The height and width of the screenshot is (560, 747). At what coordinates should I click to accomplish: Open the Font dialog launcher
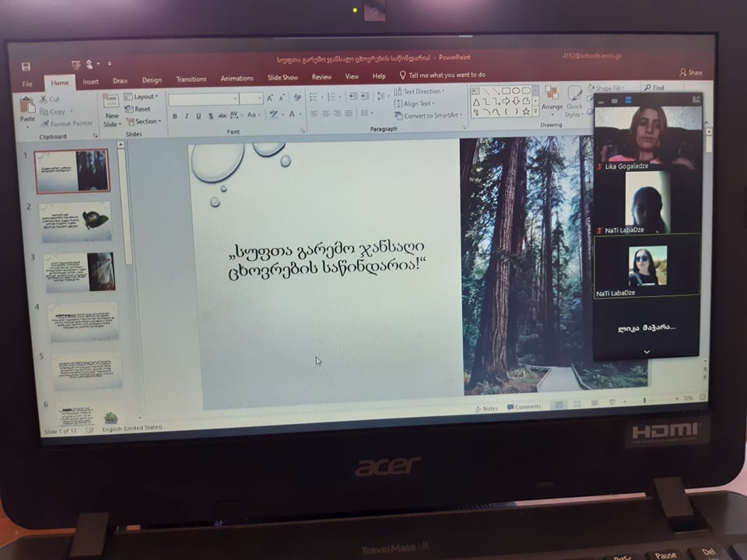(x=303, y=131)
